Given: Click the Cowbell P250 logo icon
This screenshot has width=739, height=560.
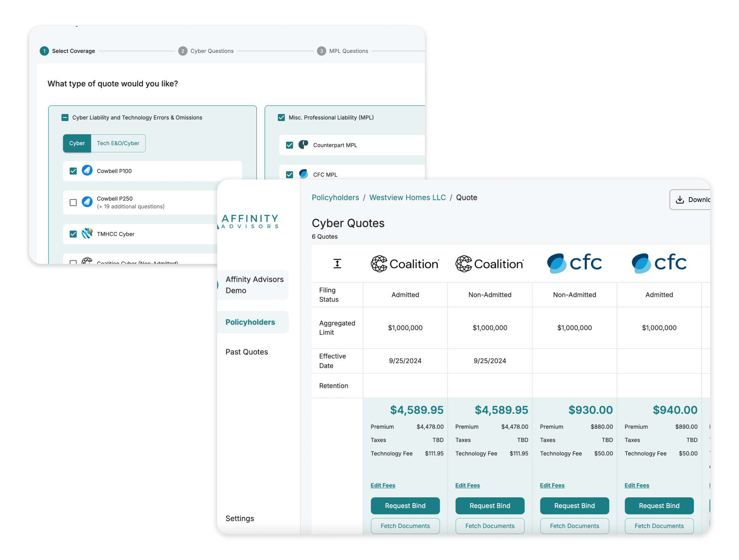Looking at the screenshot, I should 87,202.
